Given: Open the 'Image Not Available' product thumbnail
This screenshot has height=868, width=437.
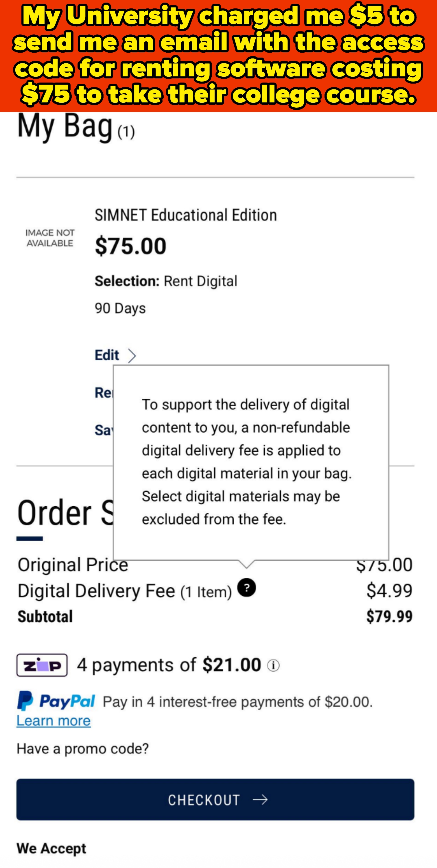Looking at the screenshot, I should coord(50,238).
